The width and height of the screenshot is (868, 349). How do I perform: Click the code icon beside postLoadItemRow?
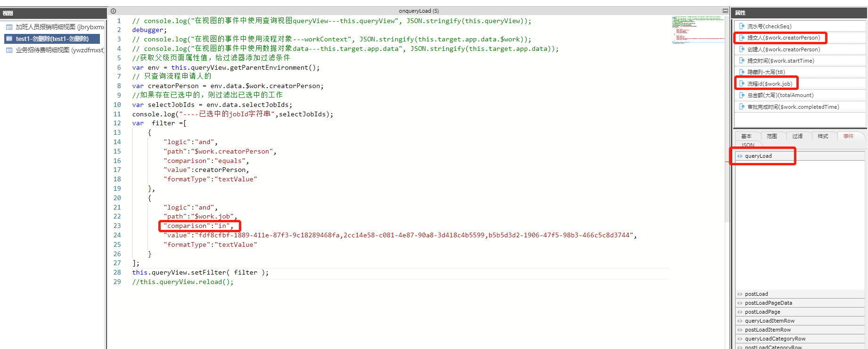point(740,330)
